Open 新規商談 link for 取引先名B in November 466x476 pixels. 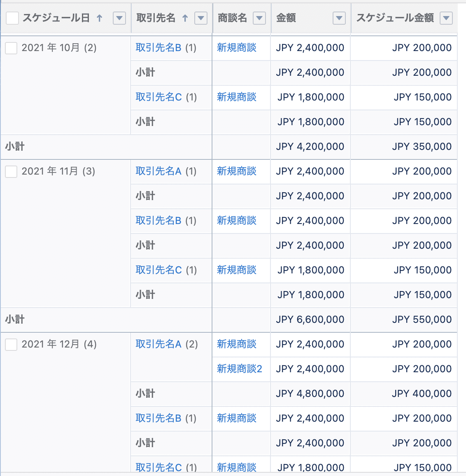237,221
